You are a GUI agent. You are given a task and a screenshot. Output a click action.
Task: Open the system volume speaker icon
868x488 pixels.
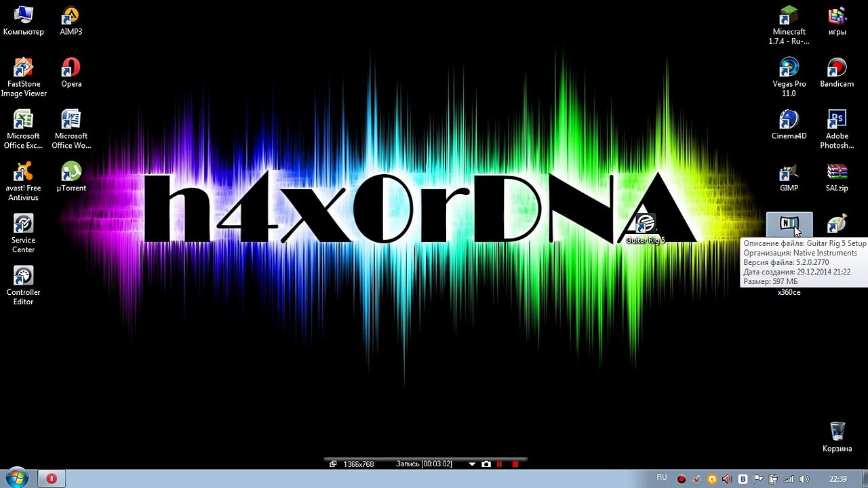coord(804,479)
